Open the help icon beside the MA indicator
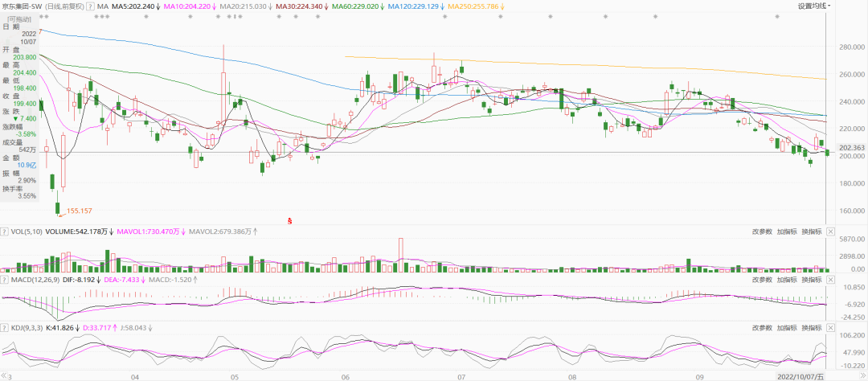868x381 pixels. (x=91, y=6)
